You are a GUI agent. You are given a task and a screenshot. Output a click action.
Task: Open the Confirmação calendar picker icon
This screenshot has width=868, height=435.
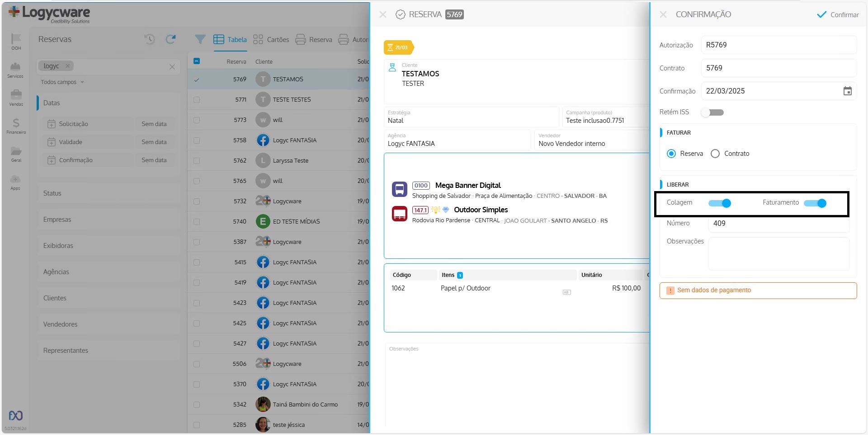pyautogui.click(x=847, y=91)
